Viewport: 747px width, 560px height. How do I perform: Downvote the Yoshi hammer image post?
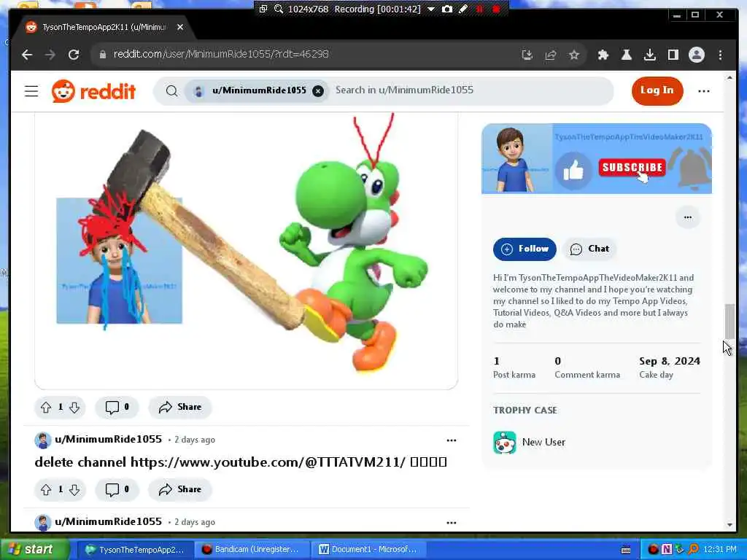point(74,408)
